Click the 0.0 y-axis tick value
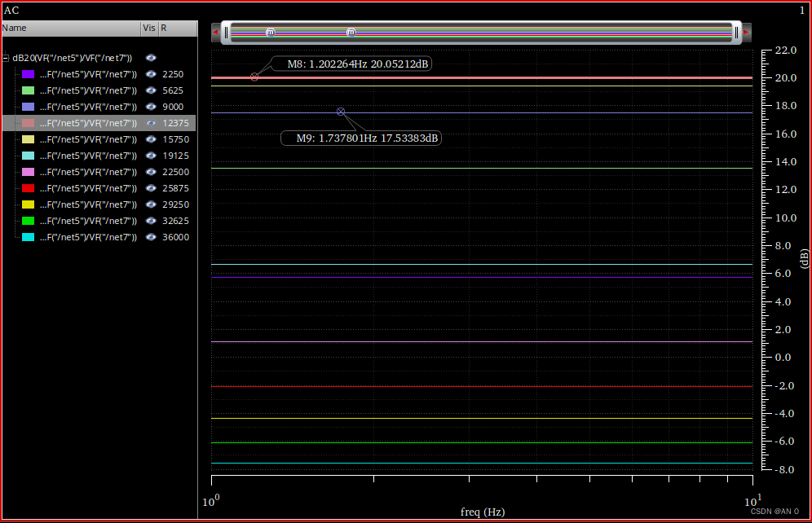The width and height of the screenshot is (812, 523). [783, 358]
